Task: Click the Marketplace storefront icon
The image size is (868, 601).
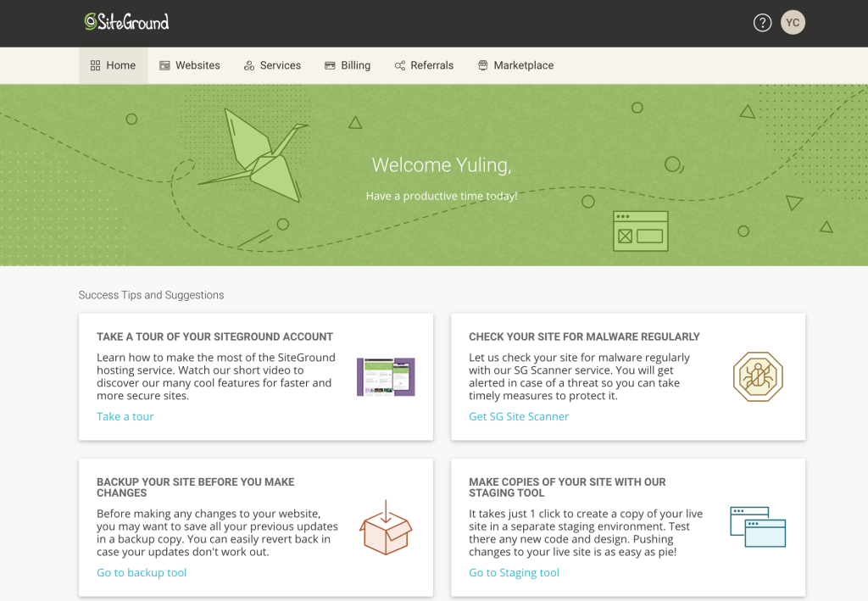Action: click(x=482, y=65)
